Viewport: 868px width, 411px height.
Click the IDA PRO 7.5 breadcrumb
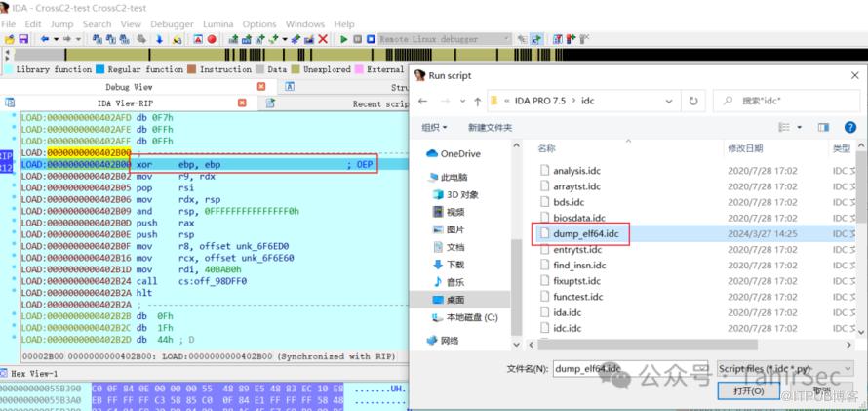(541, 102)
